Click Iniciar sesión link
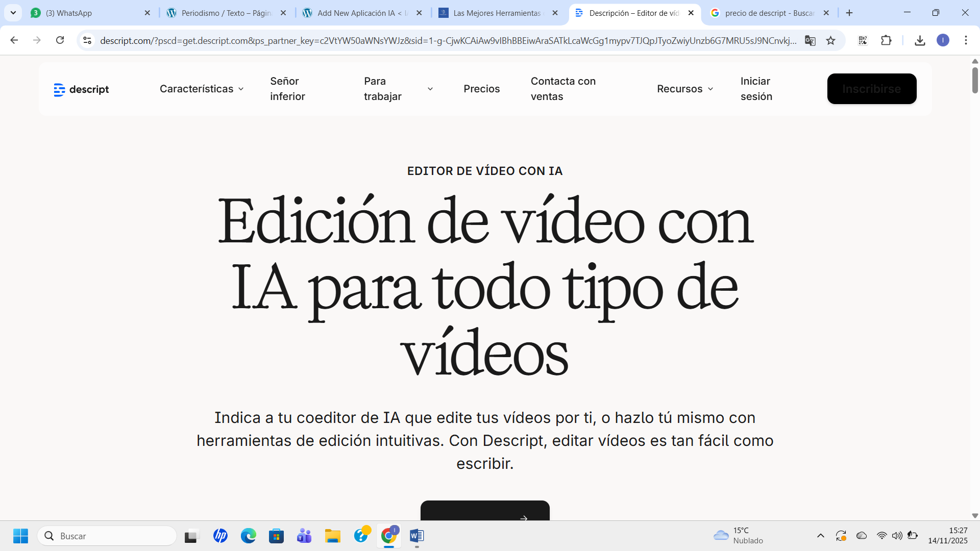This screenshot has width=980, height=551. pyautogui.click(x=756, y=89)
